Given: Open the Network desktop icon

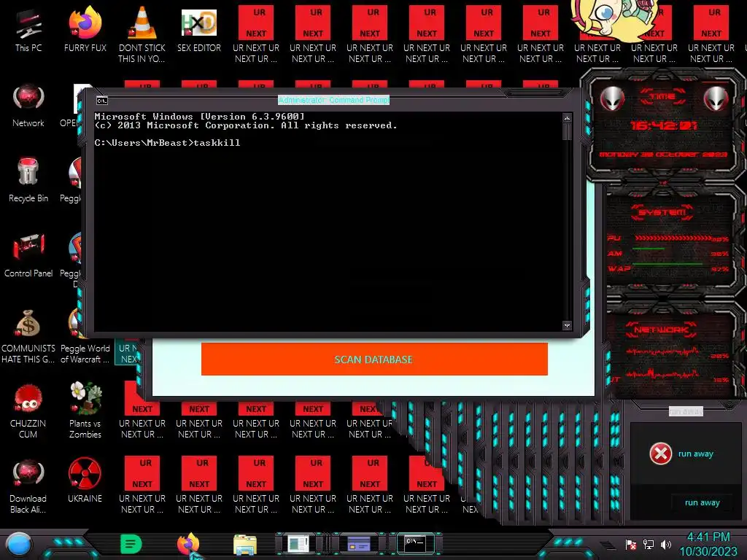Looking at the screenshot, I should click(x=28, y=105).
